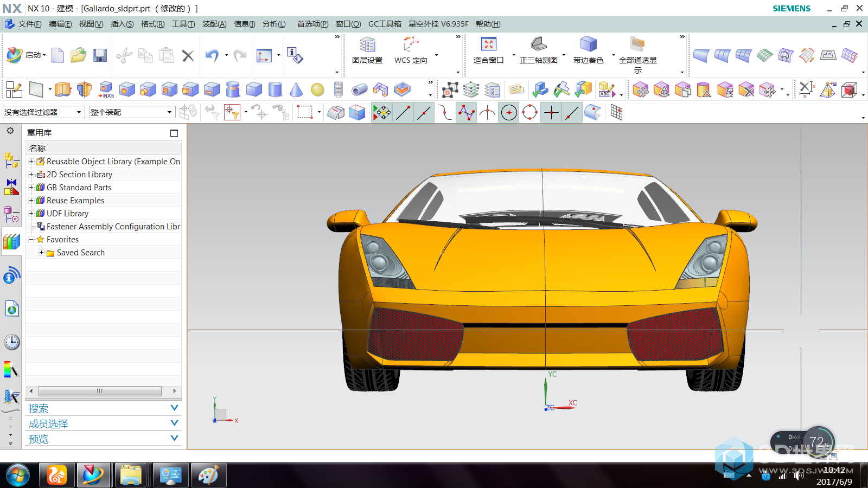Toggle end point snap
This screenshot has width=868, height=488.
pos(403,112)
